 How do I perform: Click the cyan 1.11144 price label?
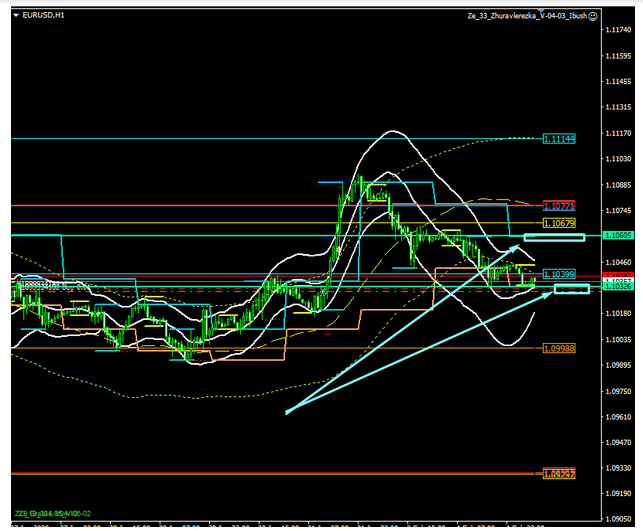559,138
